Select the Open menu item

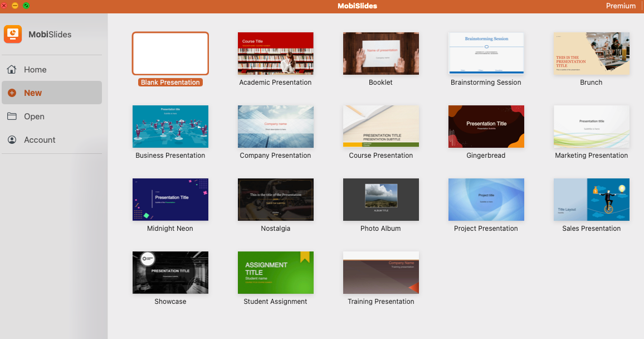[34, 117]
